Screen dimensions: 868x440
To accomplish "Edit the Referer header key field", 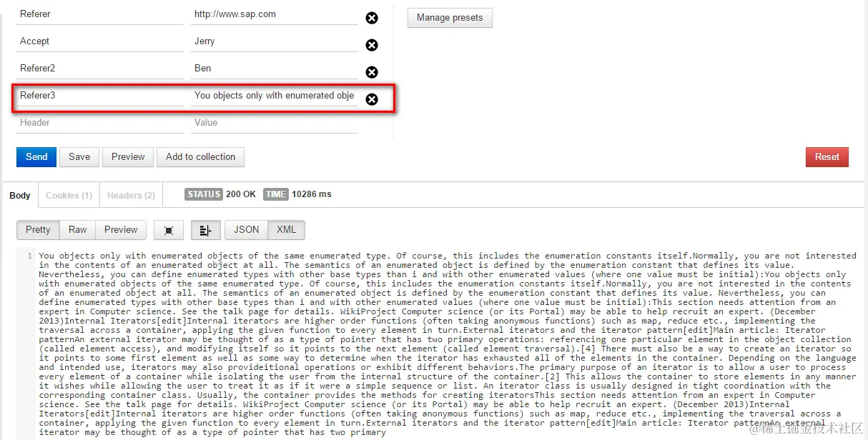I will tap(100, 14).
